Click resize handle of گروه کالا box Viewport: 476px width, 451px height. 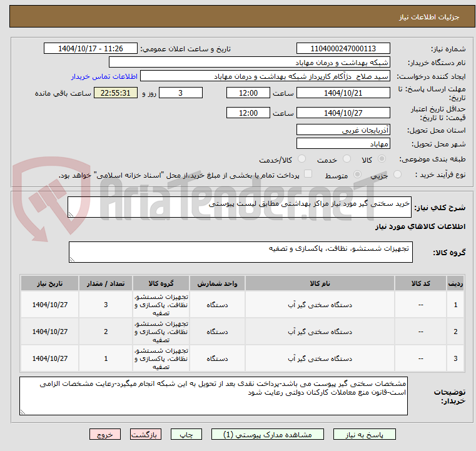(x=72, y=259)
